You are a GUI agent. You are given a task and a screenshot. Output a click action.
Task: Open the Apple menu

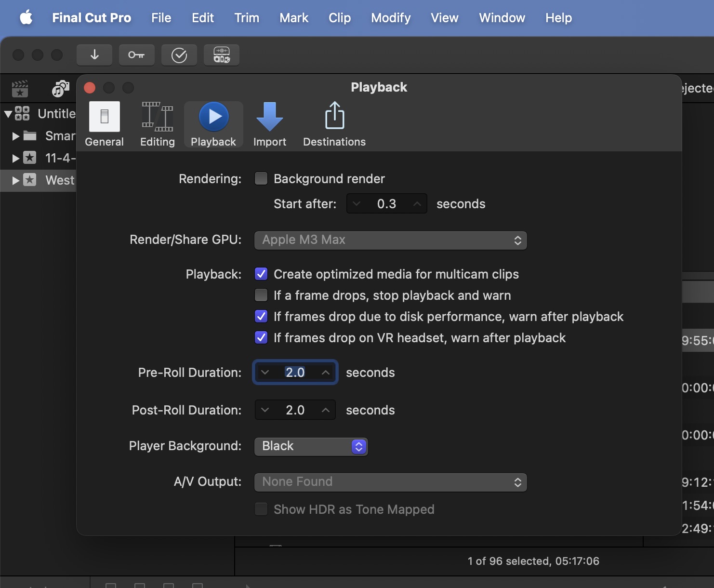click(26, 18)
